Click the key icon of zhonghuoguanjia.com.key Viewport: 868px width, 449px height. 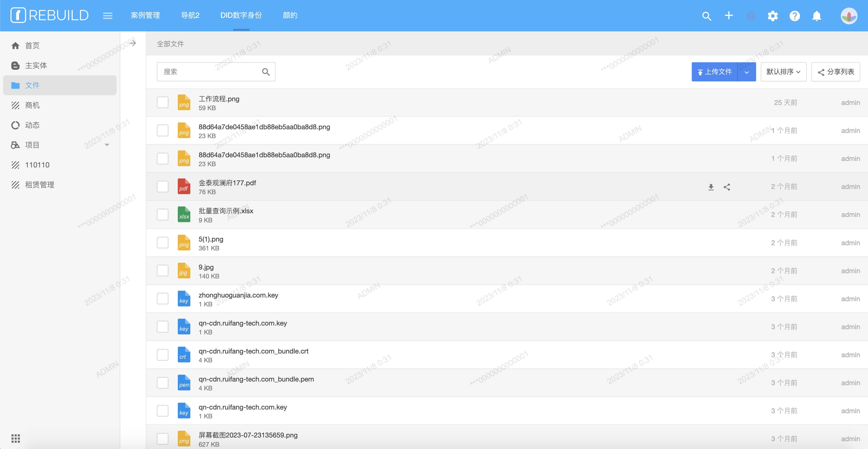[184, 299]
